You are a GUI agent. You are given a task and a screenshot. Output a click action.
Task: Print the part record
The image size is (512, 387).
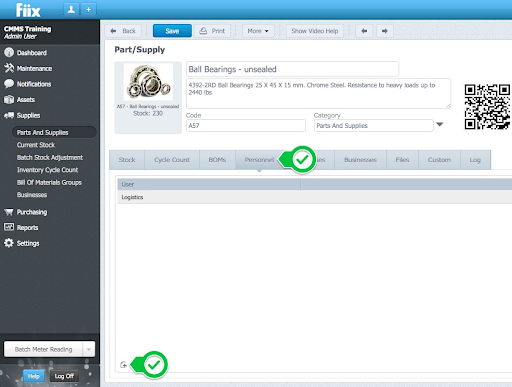(x=212, y=31)
